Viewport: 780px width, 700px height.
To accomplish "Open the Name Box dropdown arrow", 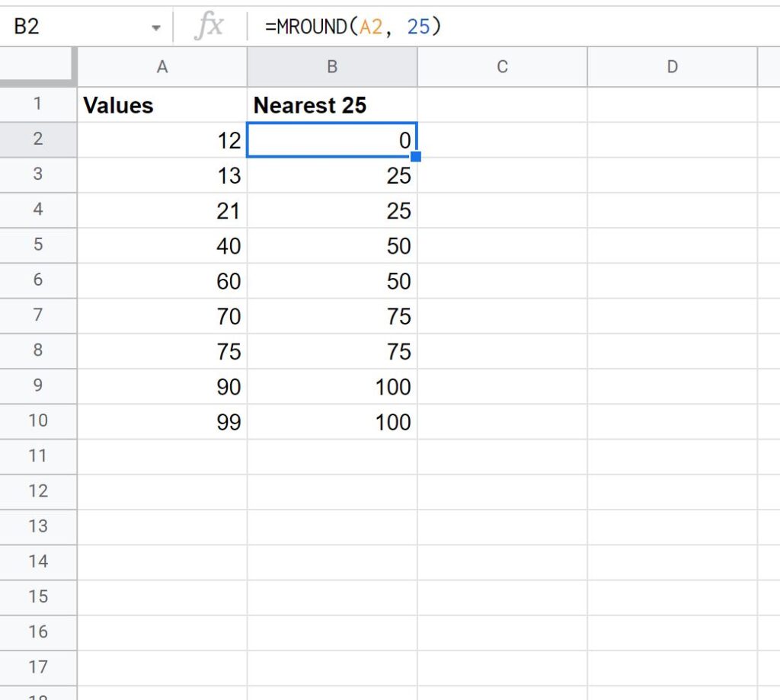I will click(156, 25).
